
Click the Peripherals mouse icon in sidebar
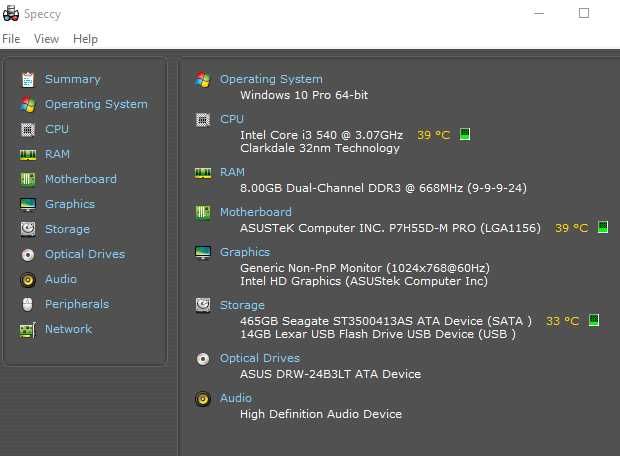(28, 304)
